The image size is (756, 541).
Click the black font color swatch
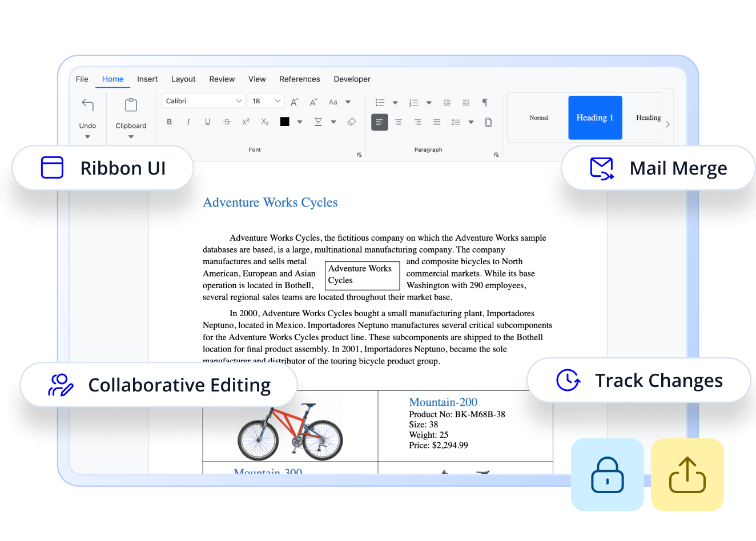(x=284, y=122)
